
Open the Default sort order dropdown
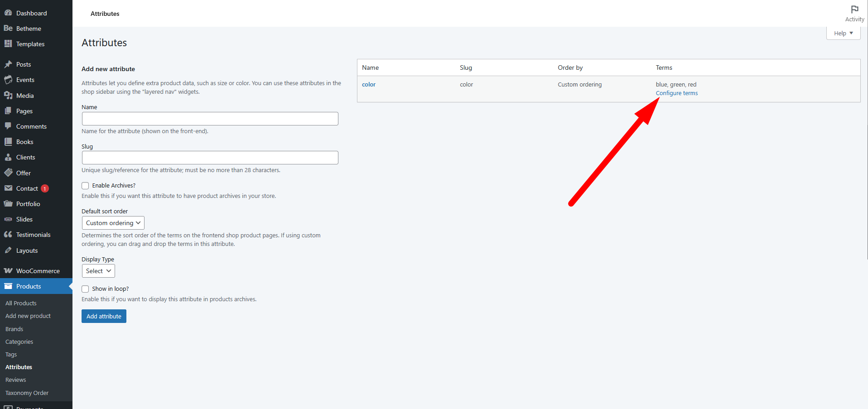113,223
